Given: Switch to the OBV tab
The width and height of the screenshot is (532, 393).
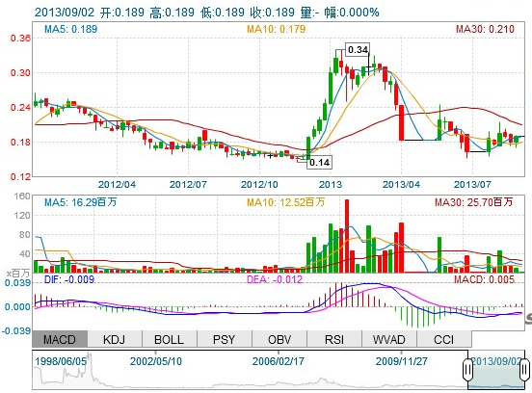Looking at the screenshot, I should pos(279,339).
